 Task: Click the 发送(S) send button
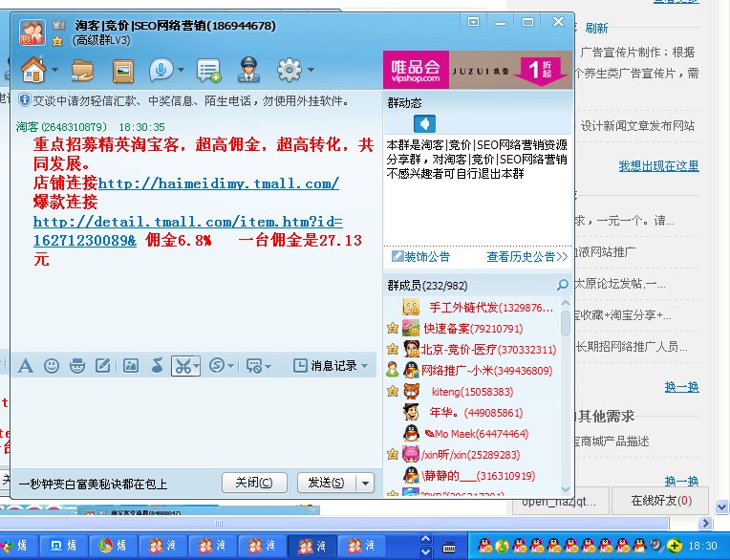point(326,484)
